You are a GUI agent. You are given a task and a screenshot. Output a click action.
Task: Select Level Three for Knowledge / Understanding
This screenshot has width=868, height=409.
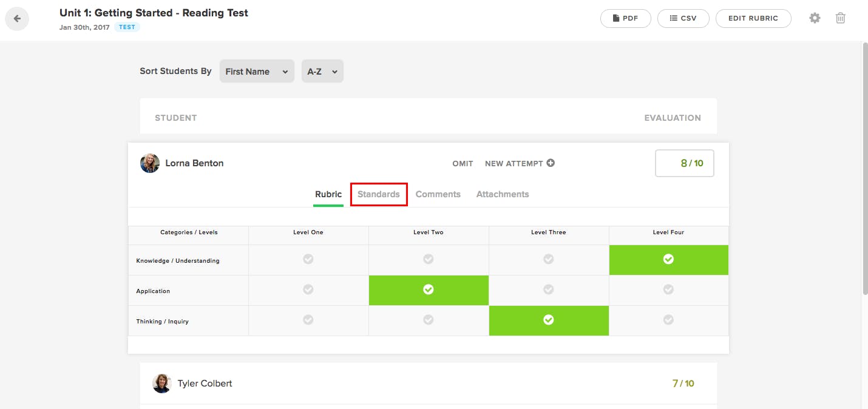click(549, 259)
